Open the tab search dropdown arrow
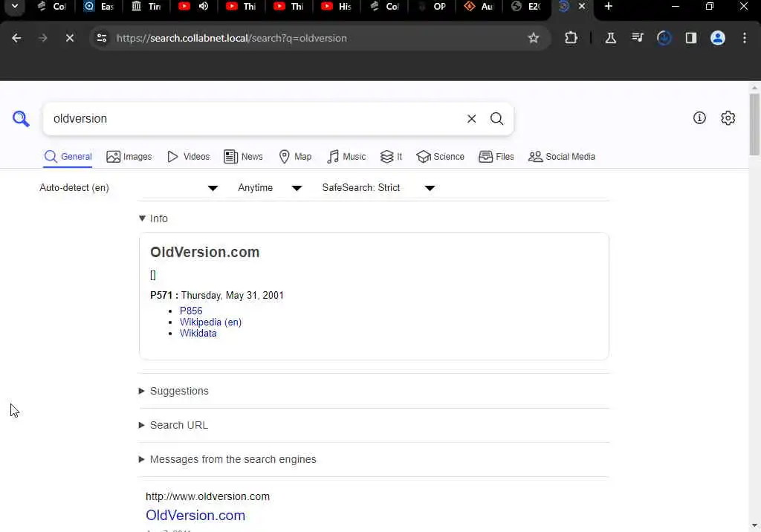 [15, 6]
